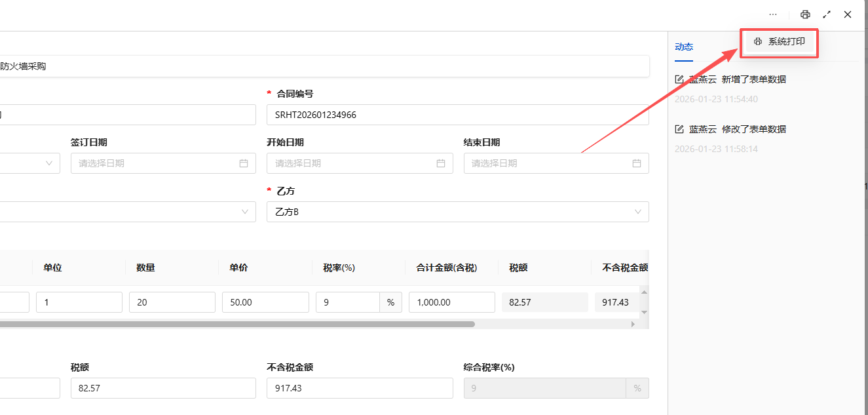Click the % suffix button beside 税率 input

click(390, 302)
